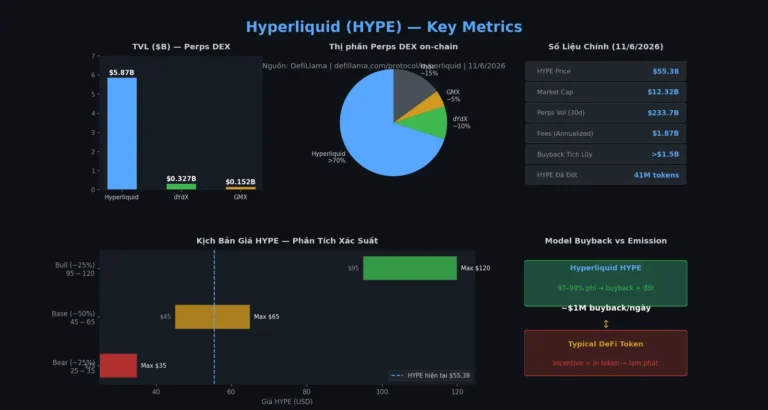Select the blue Hyperliquid TVL bar
Screen dimensions: 768x410
click(122, 133)
